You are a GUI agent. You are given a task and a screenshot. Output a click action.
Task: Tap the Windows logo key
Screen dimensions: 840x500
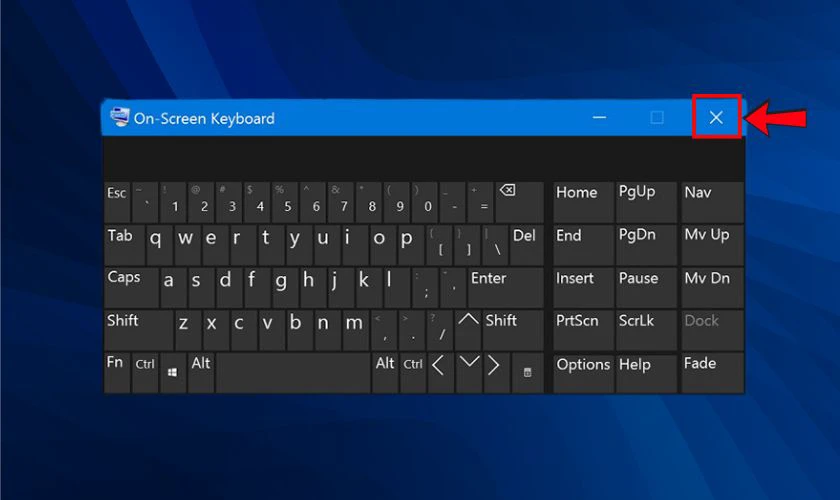pyautogui.click(x=172, y=372)
